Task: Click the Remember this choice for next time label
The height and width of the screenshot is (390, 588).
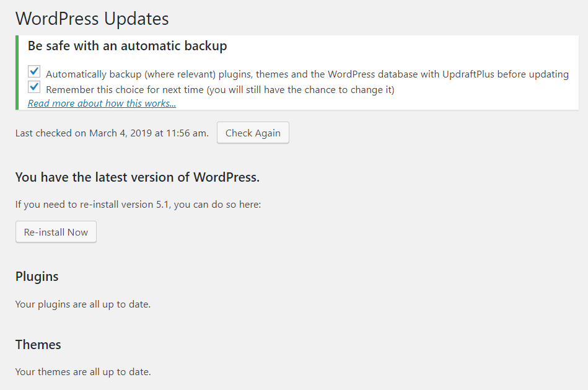Action: coord(220,90)
